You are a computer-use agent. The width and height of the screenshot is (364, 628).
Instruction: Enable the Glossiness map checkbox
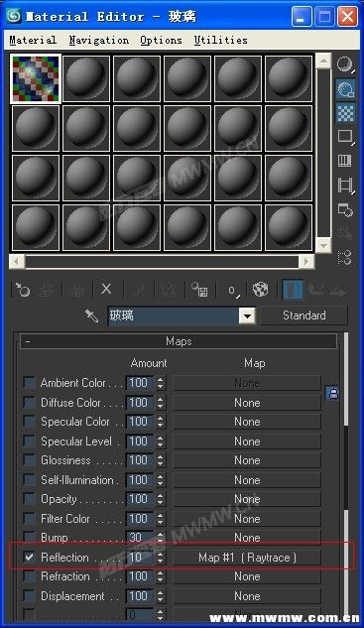point(29,459)
